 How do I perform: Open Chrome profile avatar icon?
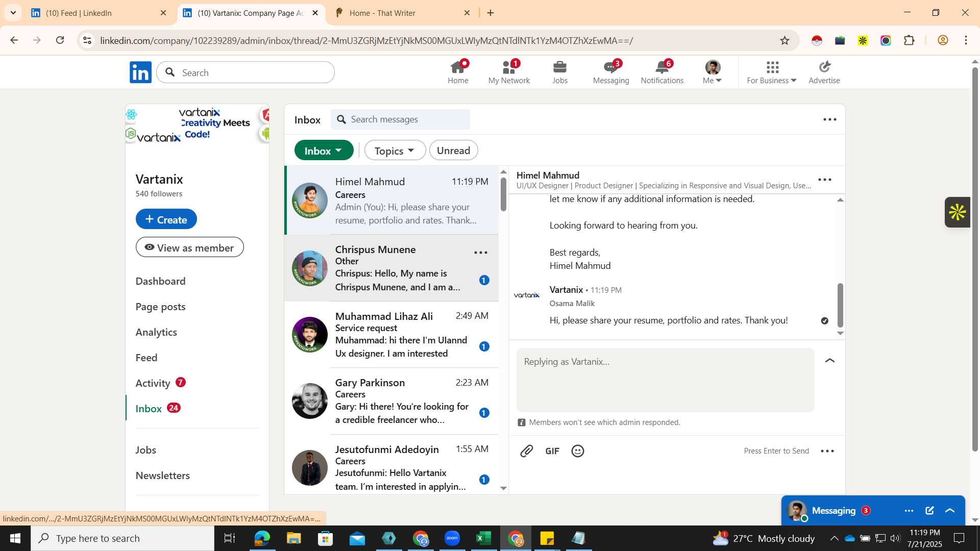[x=943, y=40]
